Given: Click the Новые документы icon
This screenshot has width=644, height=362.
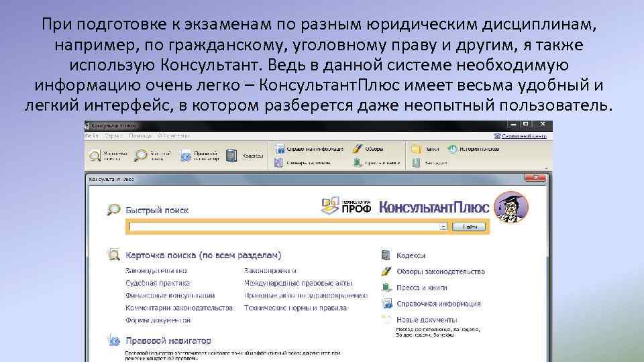Looking at the screenshot, I should [386, 319].
